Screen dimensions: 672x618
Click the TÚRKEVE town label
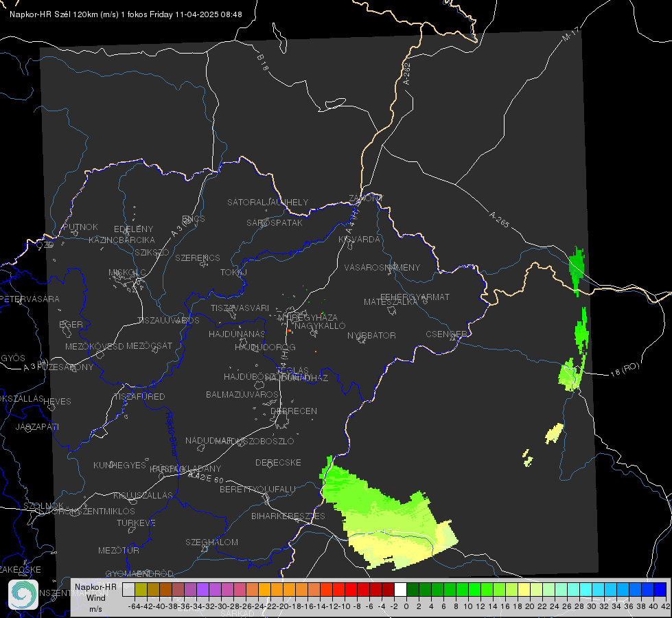pyautogui.click(x=136, y=523)
